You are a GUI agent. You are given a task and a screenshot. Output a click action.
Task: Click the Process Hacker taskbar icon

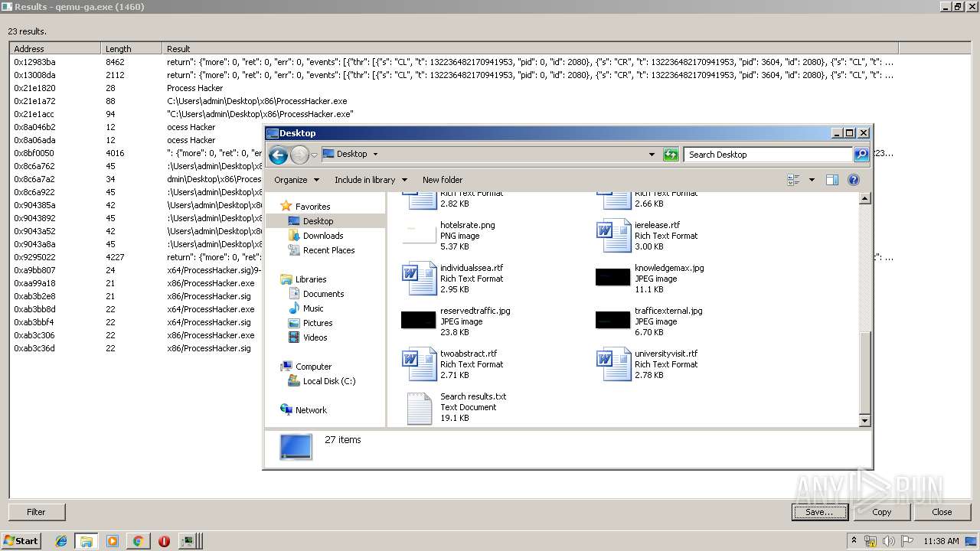(189, 541)
